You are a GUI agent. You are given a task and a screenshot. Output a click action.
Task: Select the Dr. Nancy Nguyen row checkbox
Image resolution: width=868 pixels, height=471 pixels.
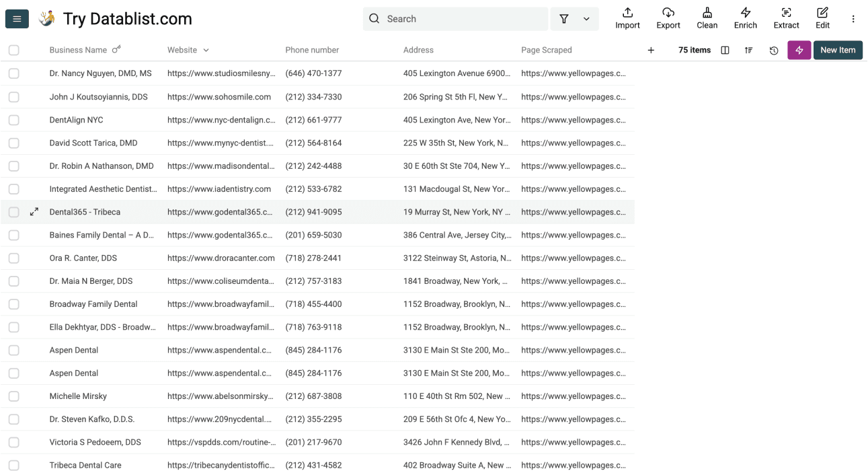[13, 73]
